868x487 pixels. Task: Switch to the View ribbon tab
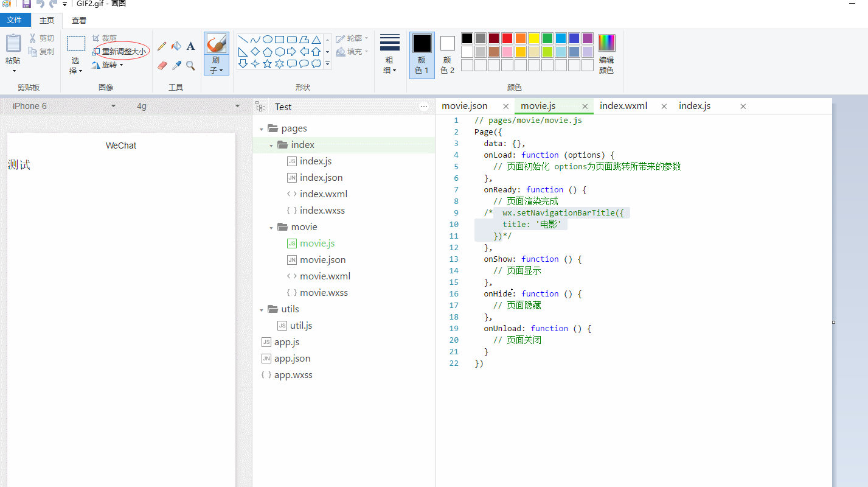(79, 20)
